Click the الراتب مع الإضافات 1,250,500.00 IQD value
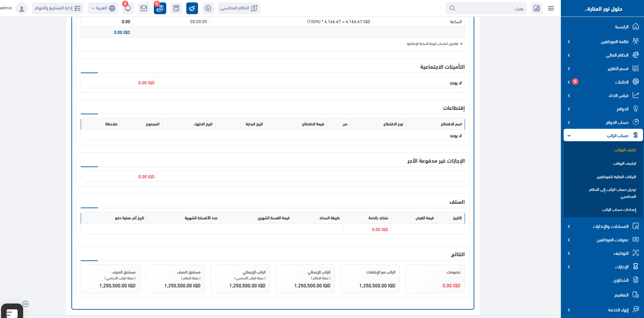The image size is (644, 318). coord(377,286)
